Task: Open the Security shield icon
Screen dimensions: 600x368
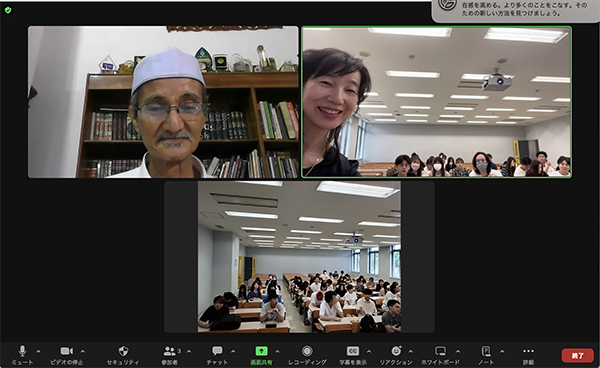Action: [x=123, y=351]
